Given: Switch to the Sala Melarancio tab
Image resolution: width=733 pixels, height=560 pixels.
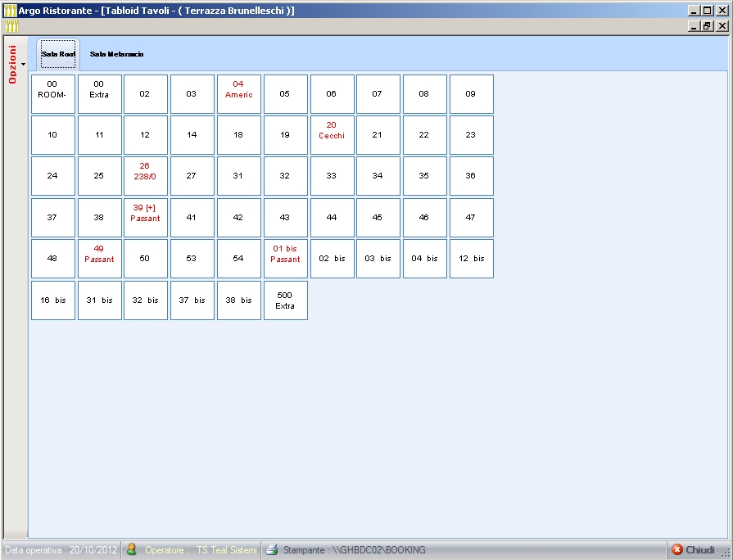Looking at the screenshot, I should point(116,54).
